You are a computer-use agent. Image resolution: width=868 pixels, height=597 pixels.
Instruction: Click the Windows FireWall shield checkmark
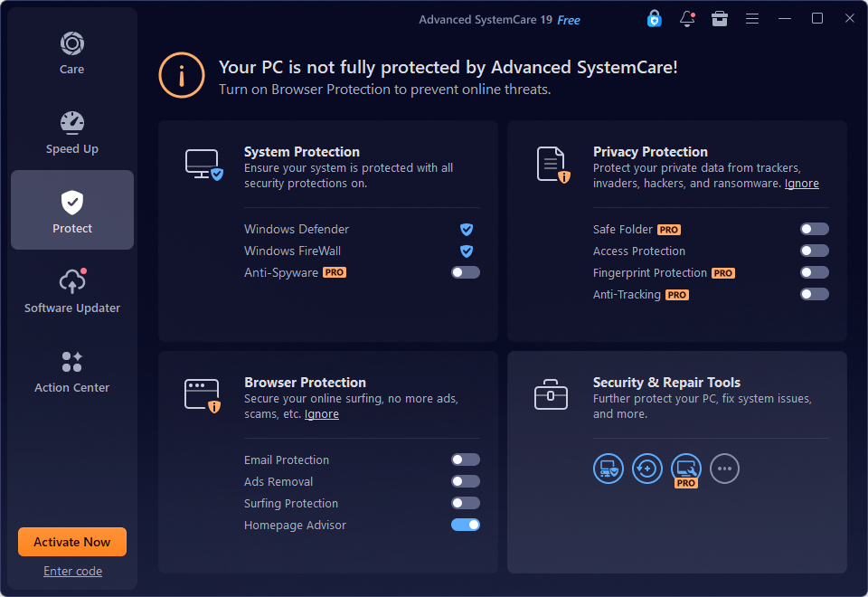pos(467,251)
